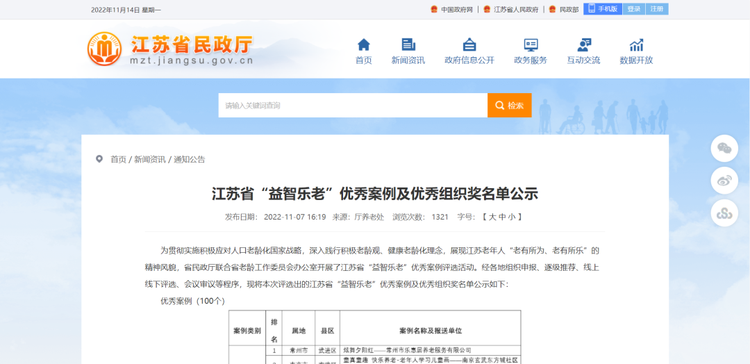Click the publish date 2022-11-07 16:19
The width and height of the screenshot is (750, 364).
(x=295, y=217)
